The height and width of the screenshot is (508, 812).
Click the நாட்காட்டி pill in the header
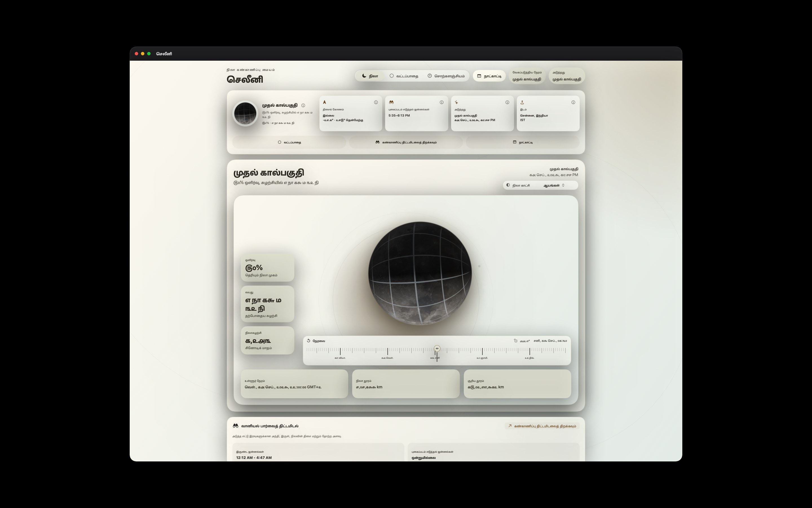(489, 76)
